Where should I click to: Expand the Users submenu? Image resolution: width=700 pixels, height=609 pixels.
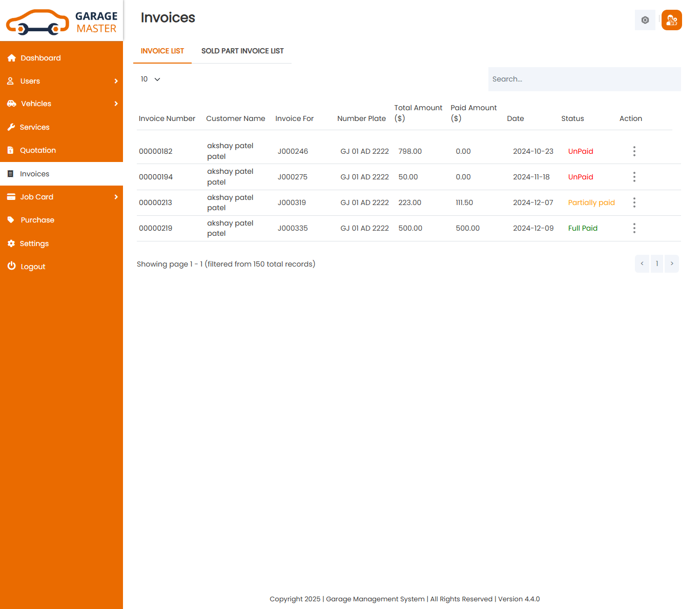116,81
